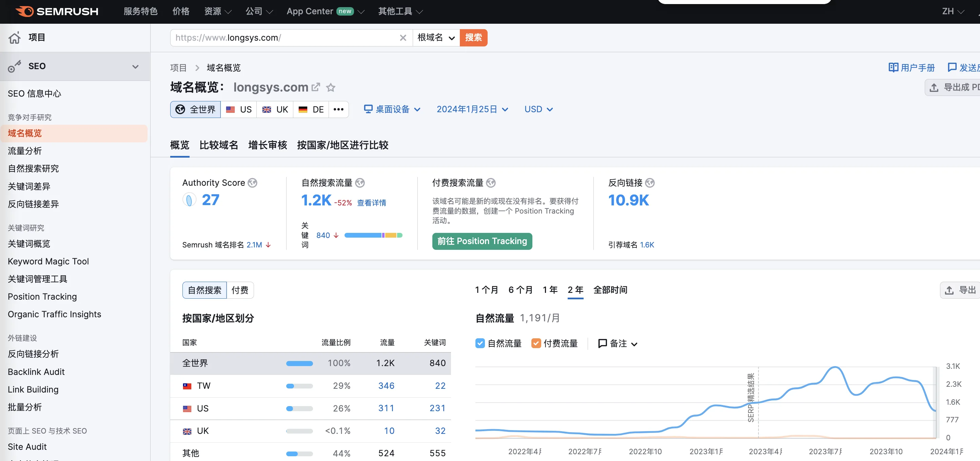Click the US flag icon in region selector
The width and height of the screenshot is (980, 461).
click(x=230, y=109)
